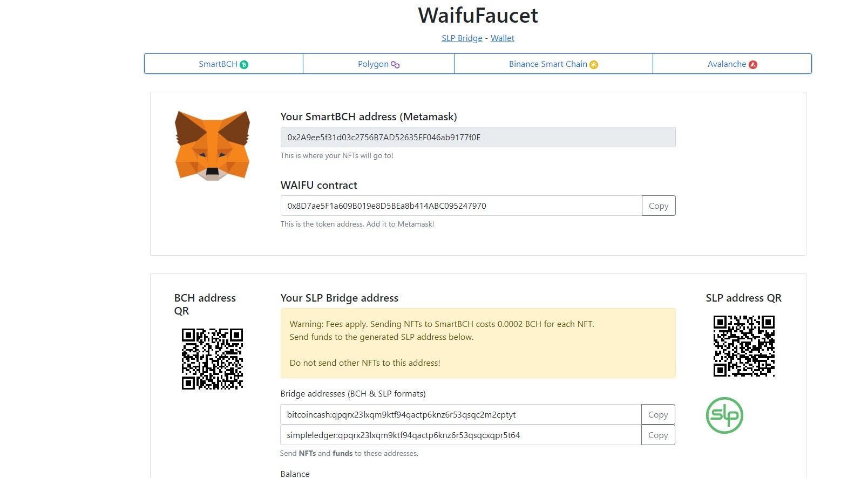The image size is (868, 478).
Task: Copy the WAIFU contract address
Action: pyautogui.click(x=659, y=206)
